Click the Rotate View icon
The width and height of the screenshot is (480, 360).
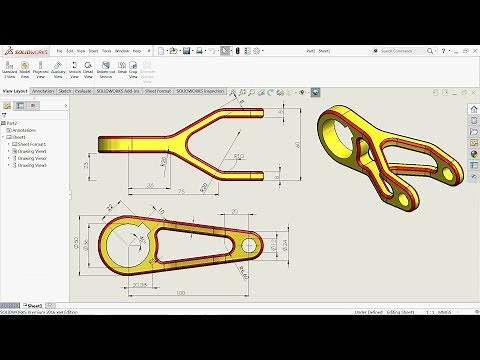tap(270, 92)
